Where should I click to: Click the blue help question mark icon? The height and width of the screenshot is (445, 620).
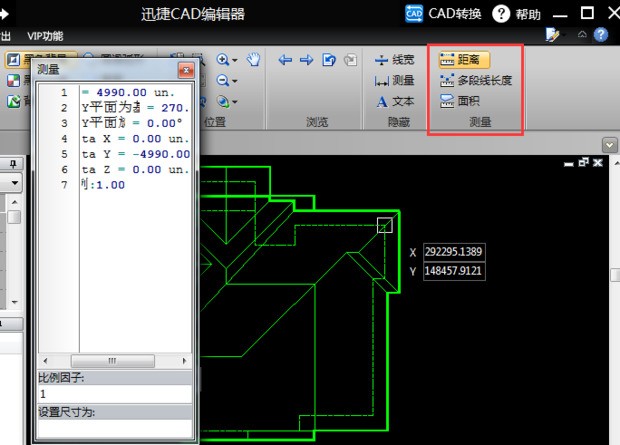[x=601, y=35]
